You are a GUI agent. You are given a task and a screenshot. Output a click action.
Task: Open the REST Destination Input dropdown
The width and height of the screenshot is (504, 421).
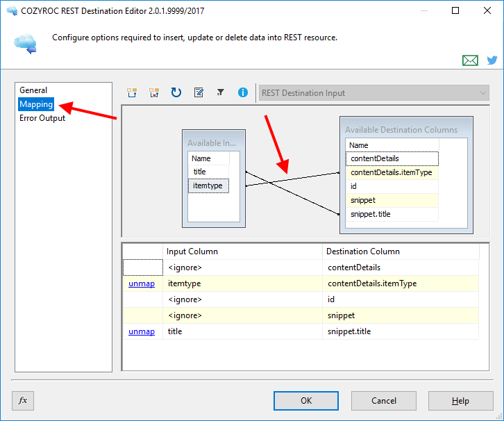click(x=373, y=93)
